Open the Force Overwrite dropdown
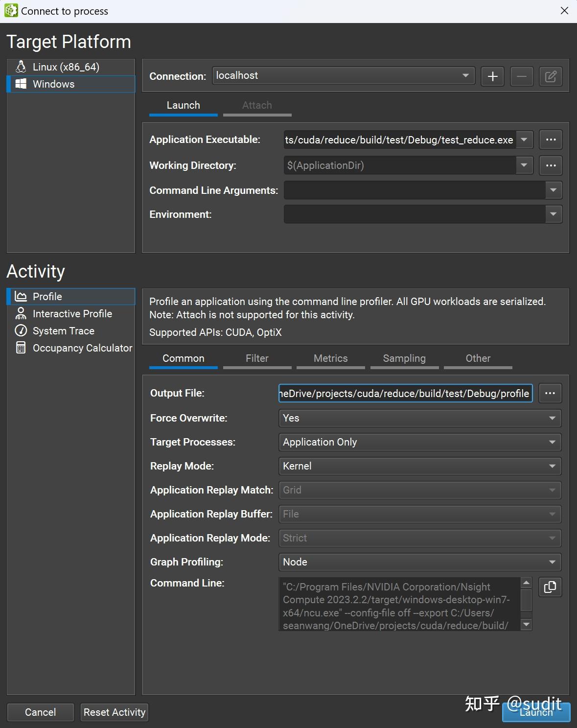Screen dimensions: 577x728 click(x=419, y=418)
